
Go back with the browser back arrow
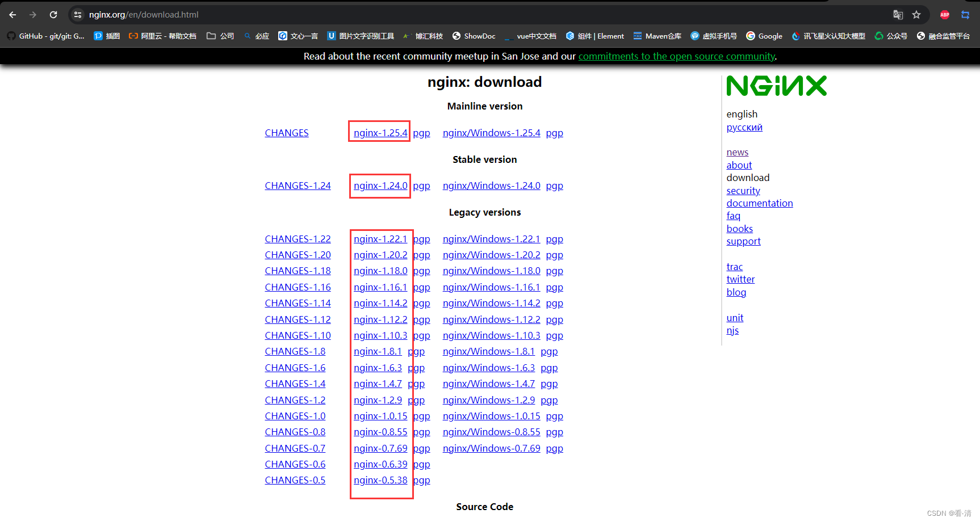[x=12, y=15]
